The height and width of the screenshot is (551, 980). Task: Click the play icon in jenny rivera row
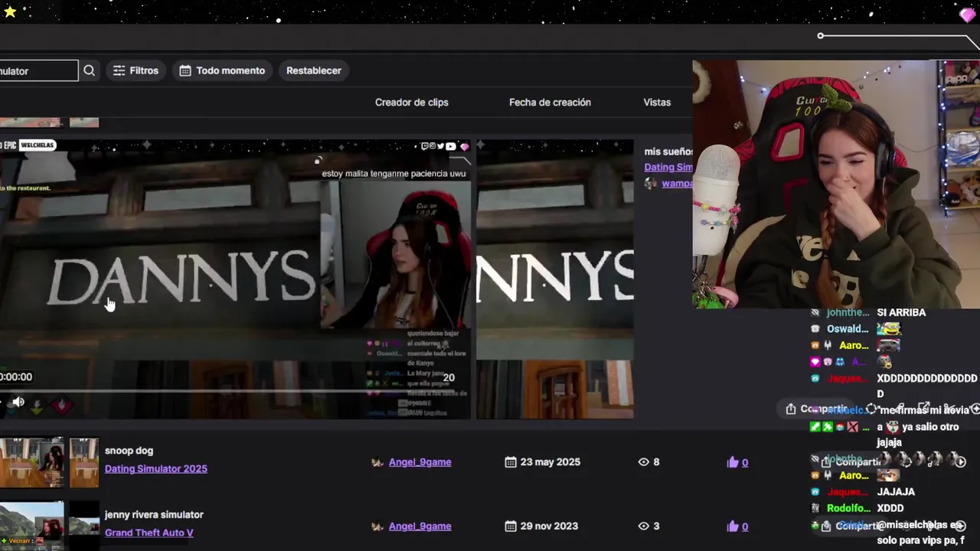pos(960,526)
